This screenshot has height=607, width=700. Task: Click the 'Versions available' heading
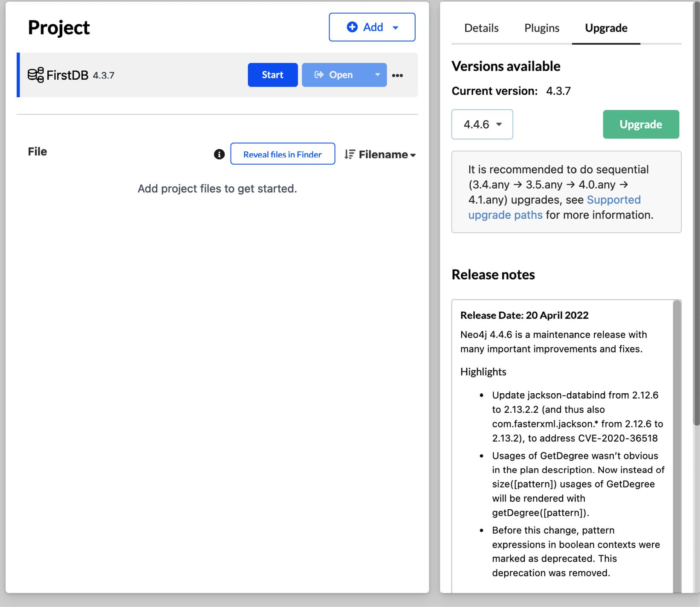(506, 66)
